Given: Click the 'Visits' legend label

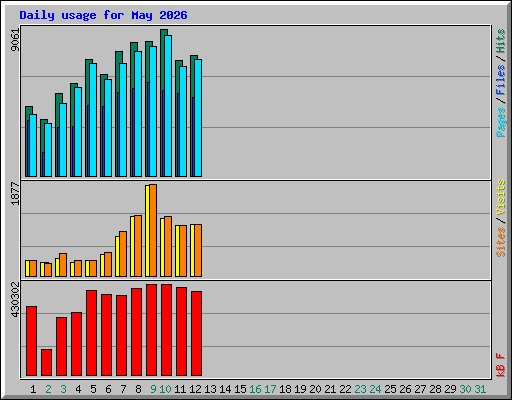Looking at the screenshot, I should coord(501,197).
